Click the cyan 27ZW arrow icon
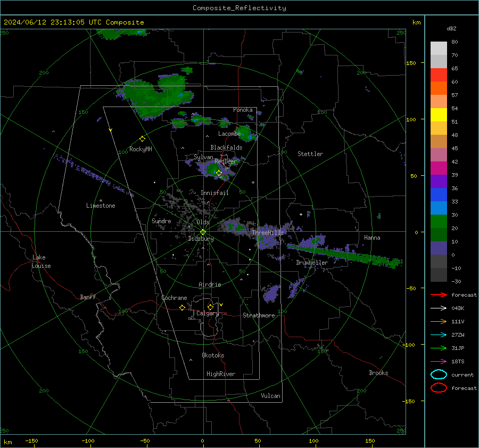The image size is (479, 448). pyautogui.click(x=439, y=335)
